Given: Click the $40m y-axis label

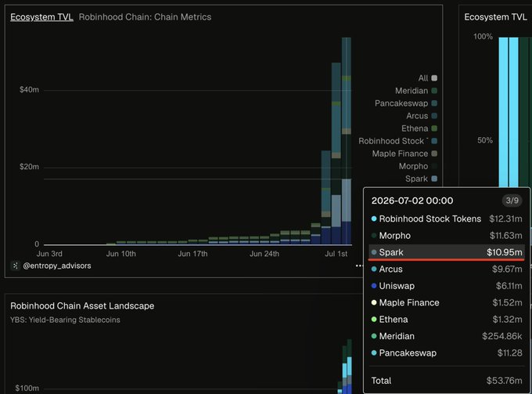Looking at the screenshot, I should (29, 90).
